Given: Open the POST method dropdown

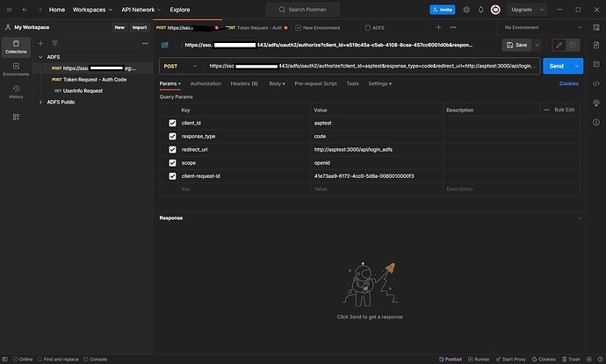Looking at the screenshot, I should point(181,66).
